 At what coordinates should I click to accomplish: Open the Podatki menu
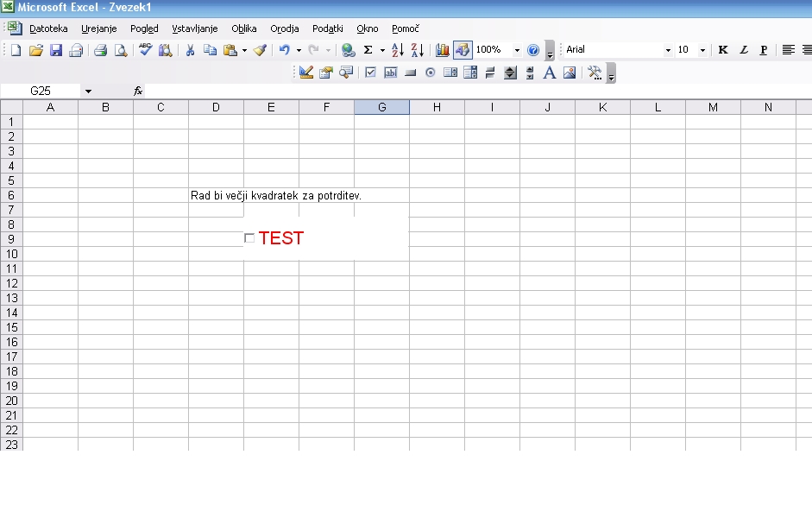tap(328, 29)
